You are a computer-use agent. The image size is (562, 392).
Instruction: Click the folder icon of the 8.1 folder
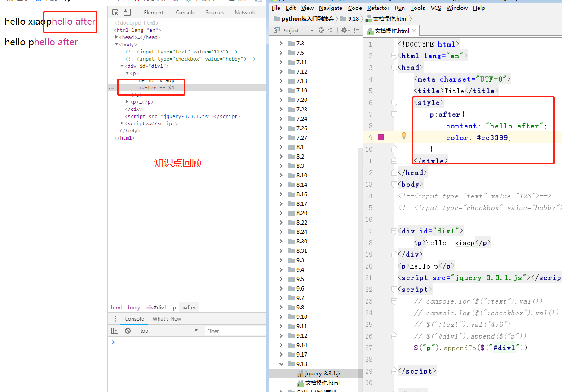[x=291, y=147]
